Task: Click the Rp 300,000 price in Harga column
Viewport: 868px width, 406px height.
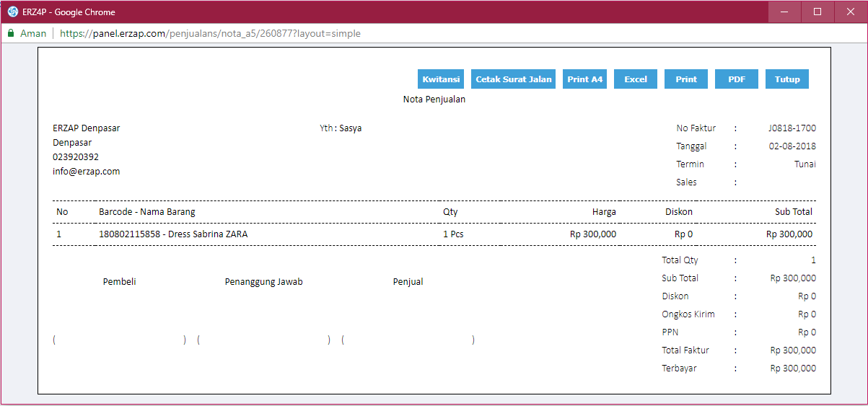Action: (593, 234)
